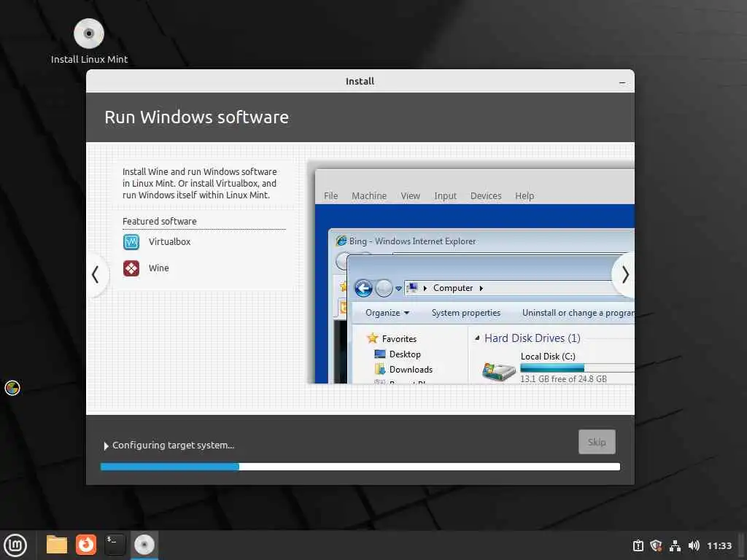
Task: Click the File menu in the slideshow image
Action: coord(330,195)
